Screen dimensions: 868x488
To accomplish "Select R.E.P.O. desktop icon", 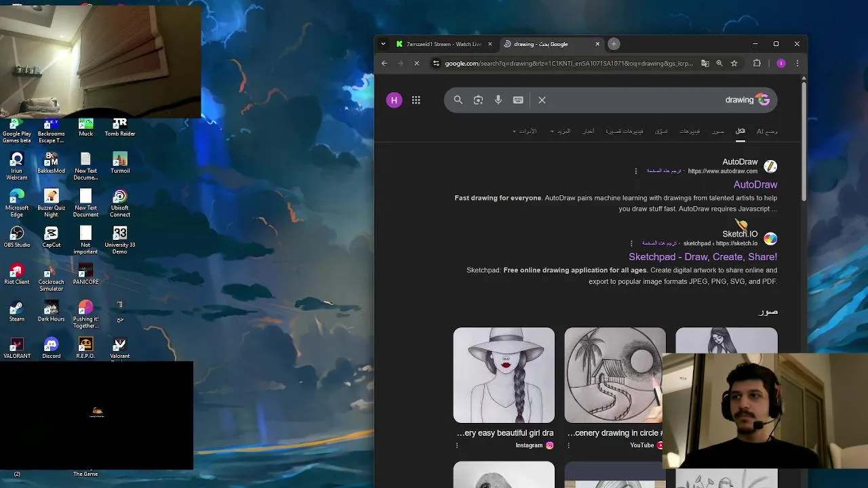I will coord(85,348).
